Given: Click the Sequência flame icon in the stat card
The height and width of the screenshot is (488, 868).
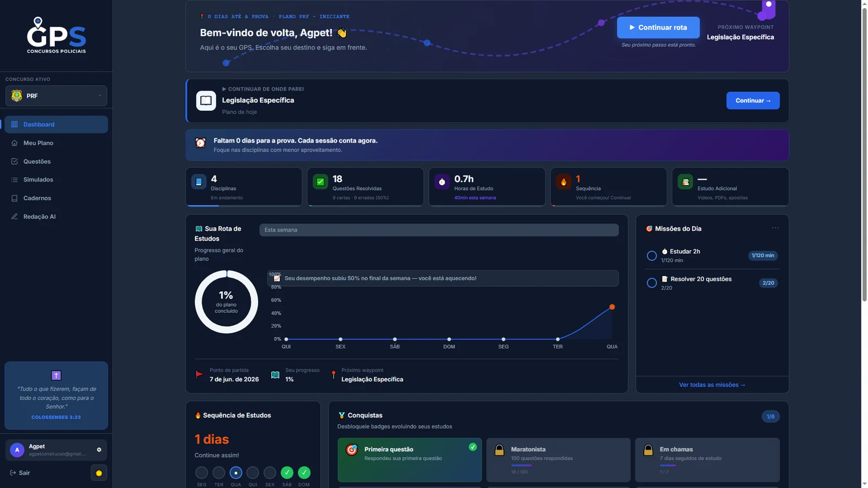Looking at the screenshot, I should pyautogui.click(x=564, y=182).
